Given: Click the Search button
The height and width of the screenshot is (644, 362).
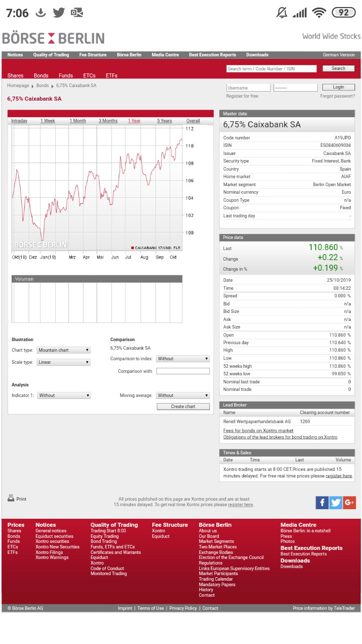Looking at the screenshot, I should (x=338, y=68).
